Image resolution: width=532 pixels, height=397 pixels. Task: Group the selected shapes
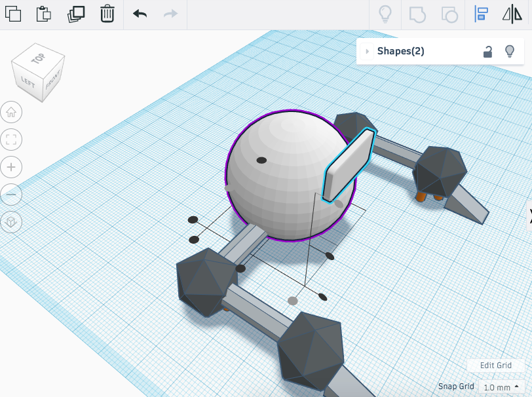[x=417, y=14]
